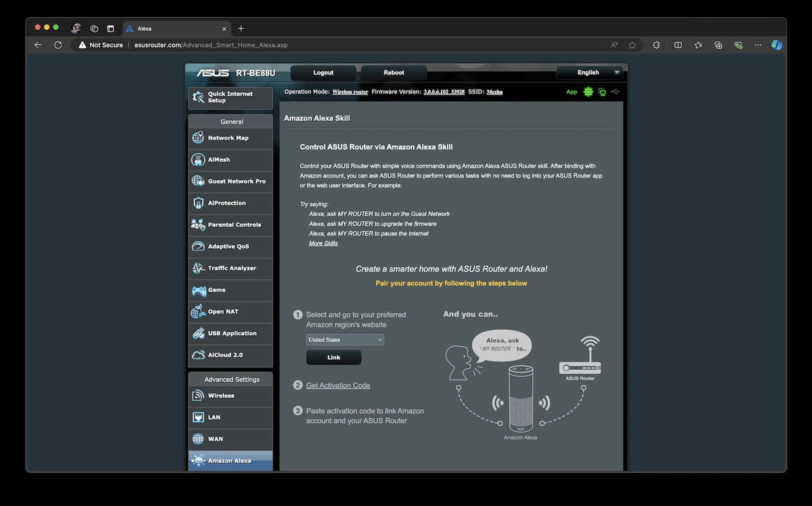Image resolution: width=812 pixels, height=506 pixels.
Task: Select the Alexa browser tab
Action: (x=177, y=28)
